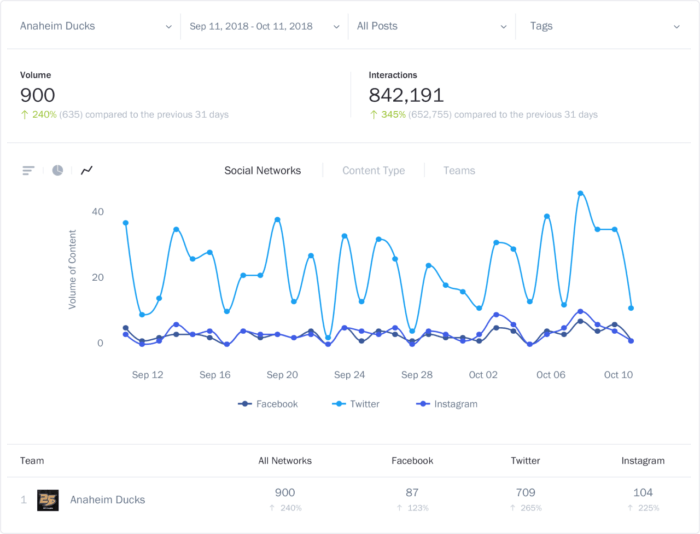Click the Anaheim Ducks team name link
The image size is (700, 534).
[107, 500]
